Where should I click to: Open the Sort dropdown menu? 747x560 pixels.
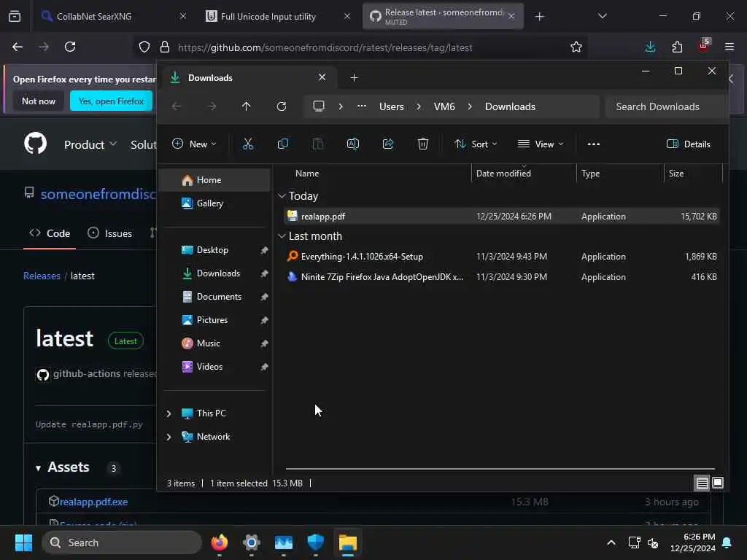click(476, 144)
